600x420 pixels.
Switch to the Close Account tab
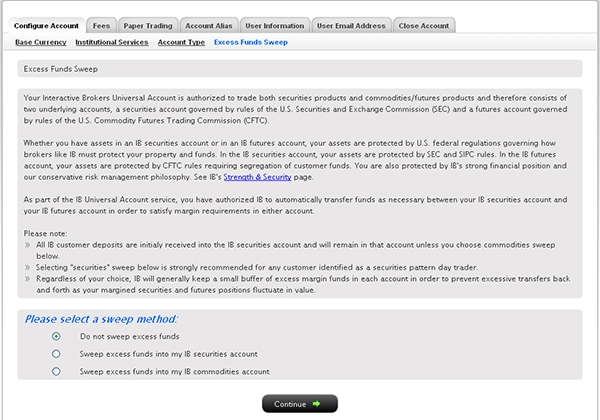point(424,26)
